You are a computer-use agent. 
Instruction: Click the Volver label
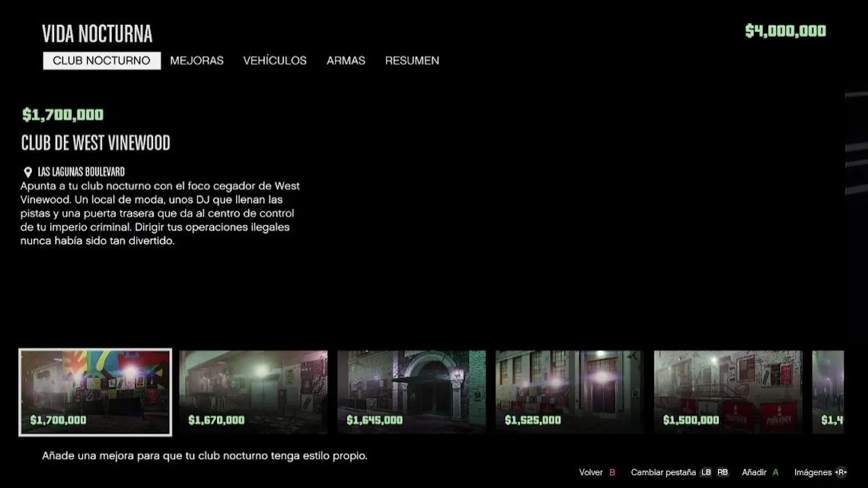[x=591, y=472]
